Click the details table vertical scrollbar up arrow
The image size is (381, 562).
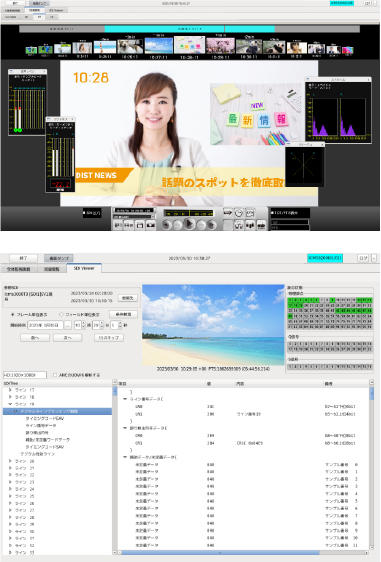click(371, 382)
